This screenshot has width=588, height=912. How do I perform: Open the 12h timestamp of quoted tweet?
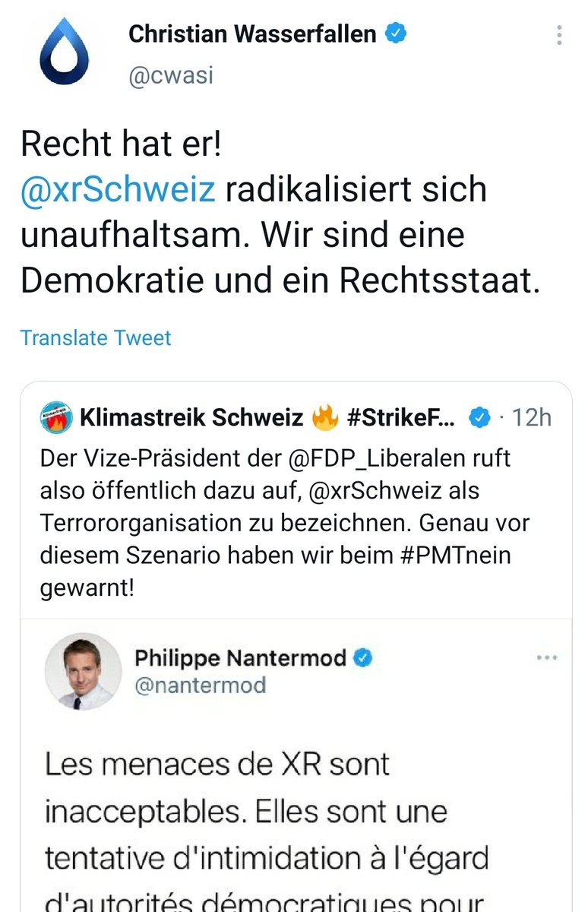[x=531, y=417]
